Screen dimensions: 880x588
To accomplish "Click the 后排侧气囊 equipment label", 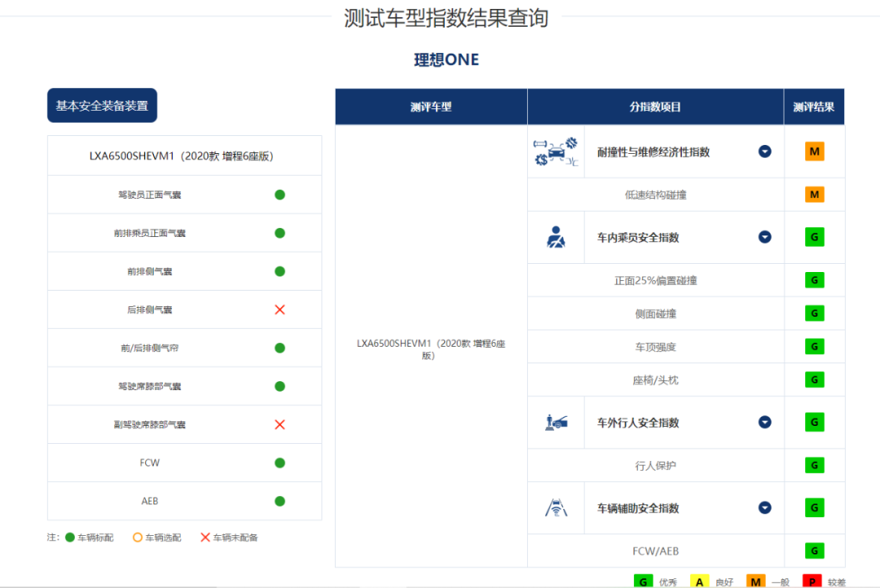I will (x=149, y=309).
